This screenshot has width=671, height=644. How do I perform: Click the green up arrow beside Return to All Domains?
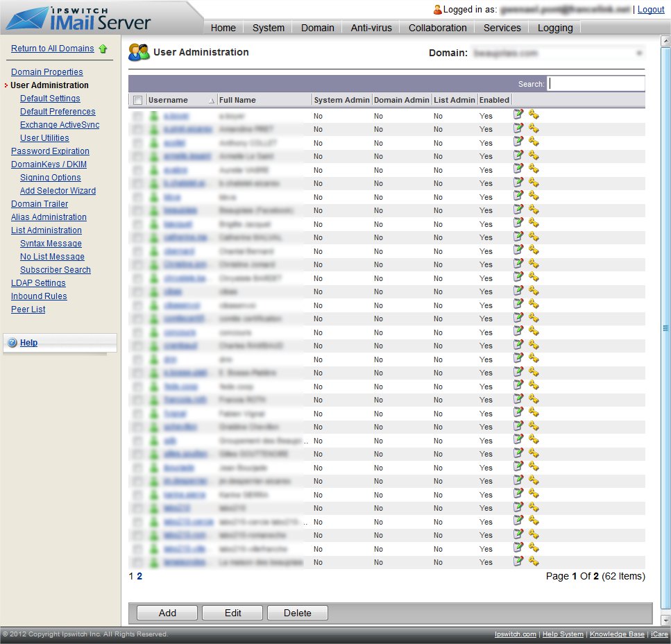[103, 49]
